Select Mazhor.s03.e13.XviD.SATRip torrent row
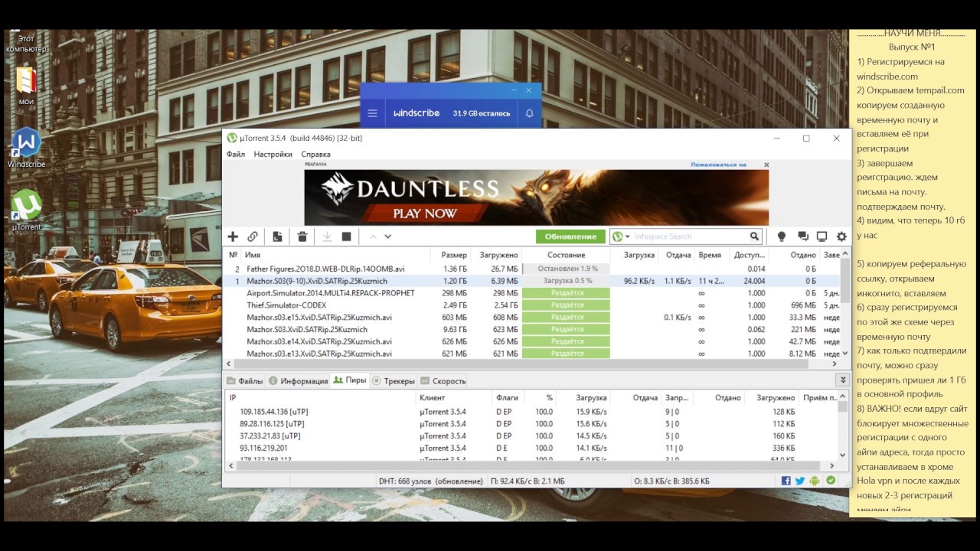The height and width of the screenshot is (551, 980). click(533, 354)
